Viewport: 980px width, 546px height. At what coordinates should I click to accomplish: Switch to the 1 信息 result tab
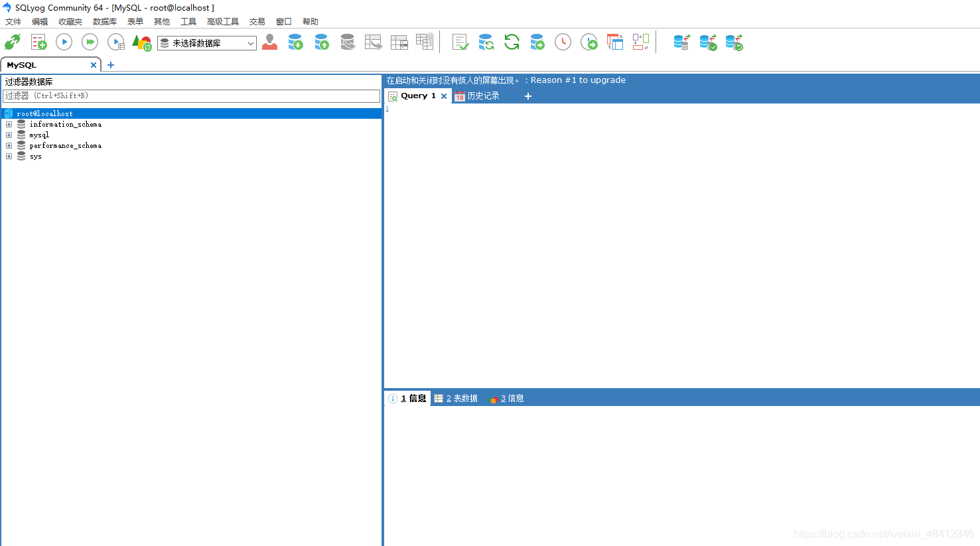pyautogui.click(x=408, y=398)
